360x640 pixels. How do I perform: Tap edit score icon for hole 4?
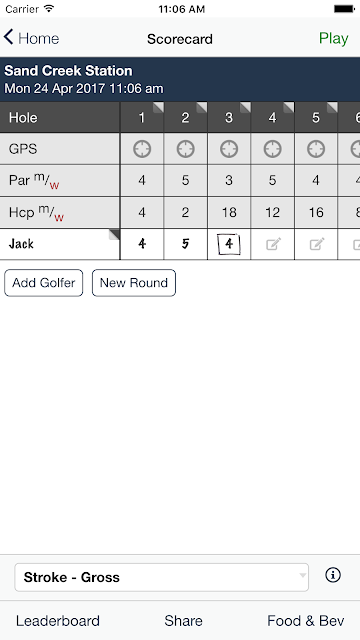pyautogui.click(x=273, y=244)
